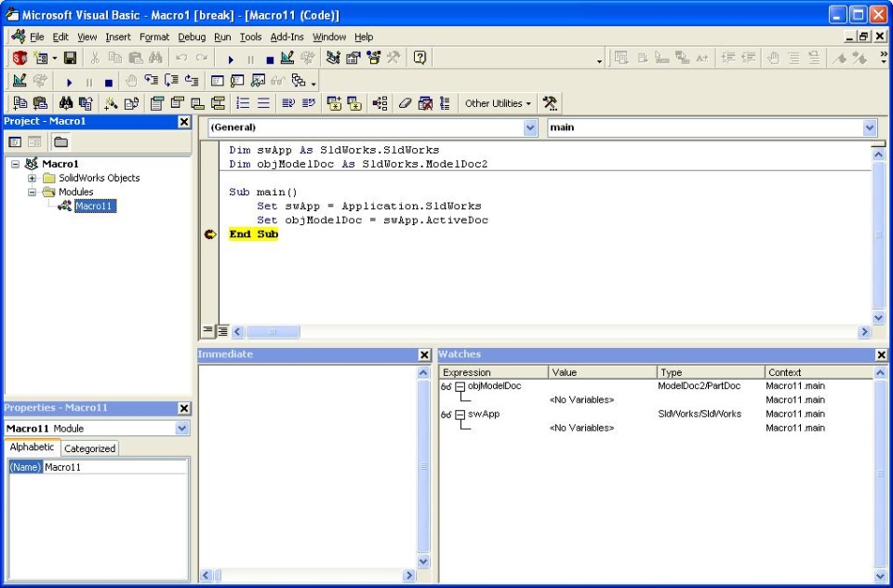This screenshot has height=588, width=893.
Task: Click the Redo arrow icon
Action: 202,58
